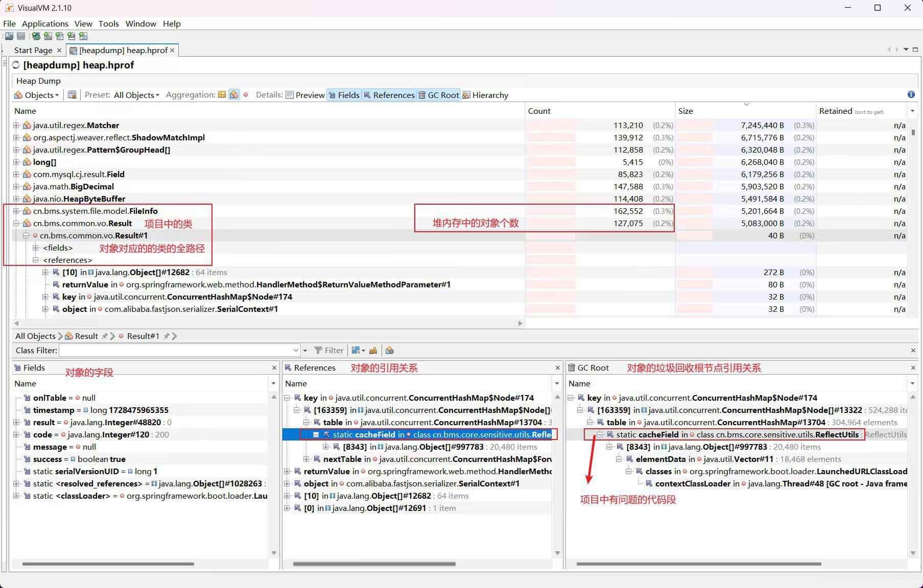Click the compute retained sizes icon next to Objects
Viewport: 923px width, 588px height.
coord(72,95)
